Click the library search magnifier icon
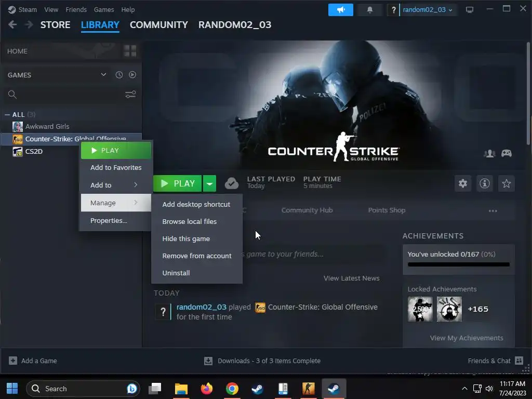Screen dimensions: 532x399 tap(12, 95)
